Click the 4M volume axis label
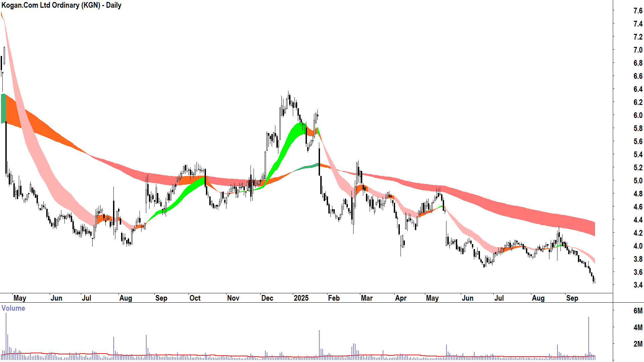The width and height of the screenshot is (644, 362). [x=638, y=327]
